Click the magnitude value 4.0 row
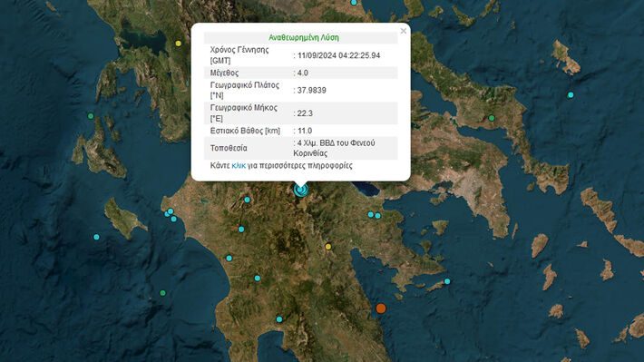 300,73
